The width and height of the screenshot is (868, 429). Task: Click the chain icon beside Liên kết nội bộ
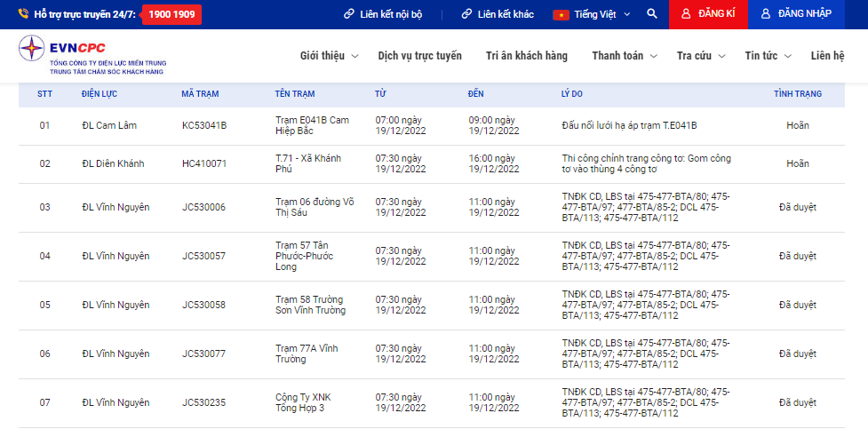point(348,14)
